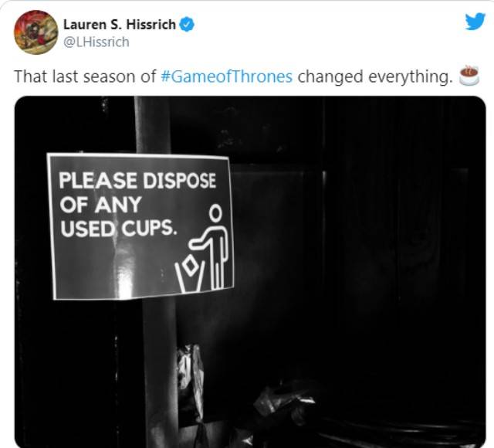The width and height of the screenshot is (494, 448).
Task: Click the diamond-shaped litter falling into the bin
Action: [190, 266]
